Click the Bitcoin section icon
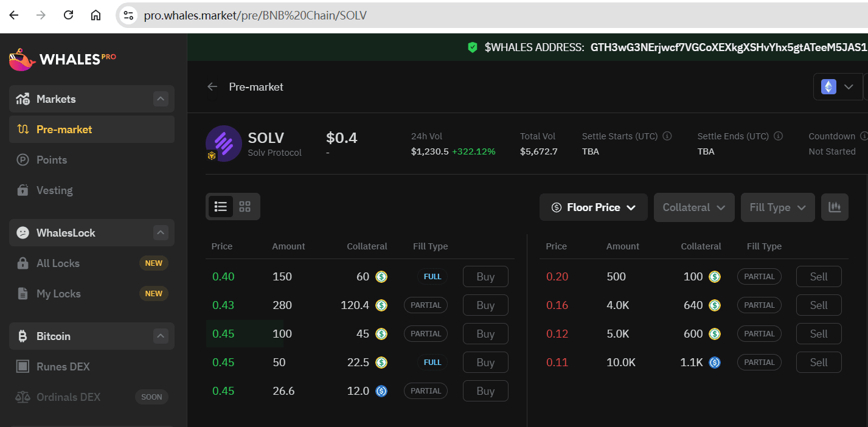Screen dimensions: 868x427 coord(23,336)
